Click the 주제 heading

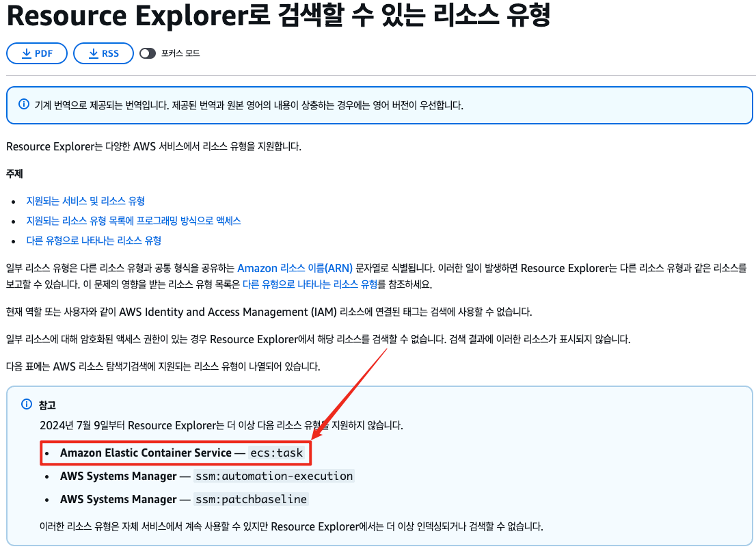coord(14,174)
